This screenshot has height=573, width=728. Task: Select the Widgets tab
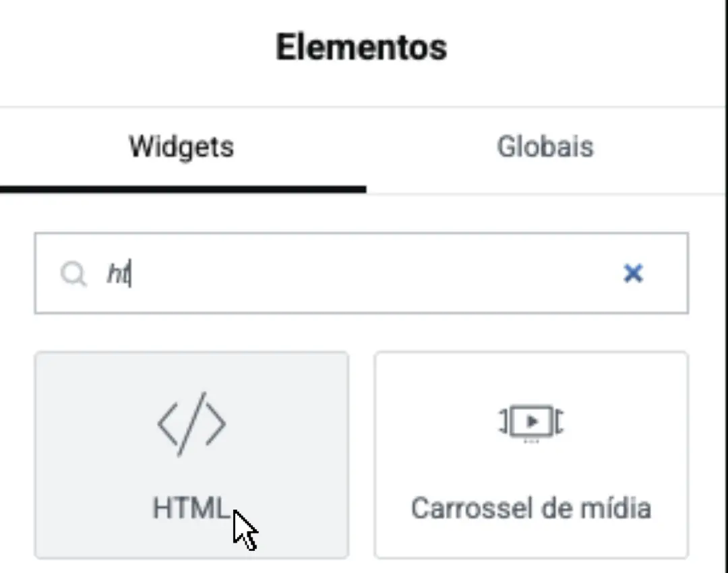click(181, 146)
